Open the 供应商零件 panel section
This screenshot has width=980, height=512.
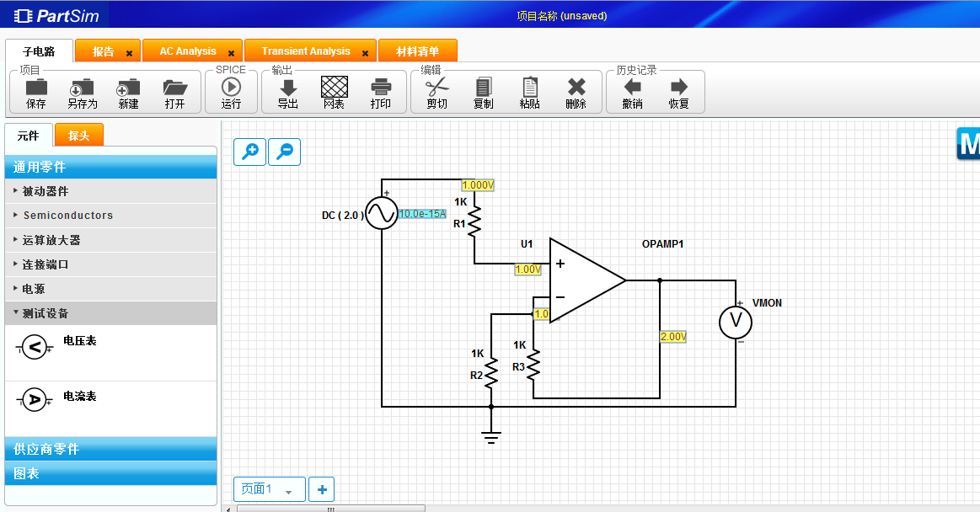tap(110, 449)
